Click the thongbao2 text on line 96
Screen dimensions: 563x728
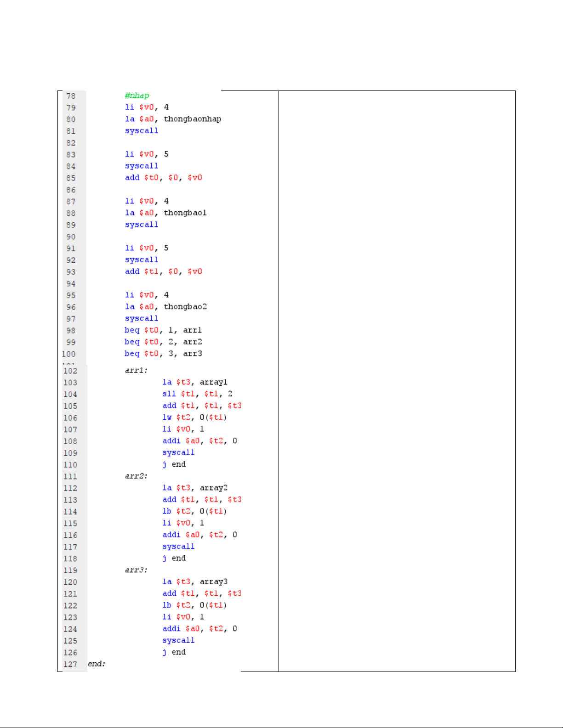(185, 307)
